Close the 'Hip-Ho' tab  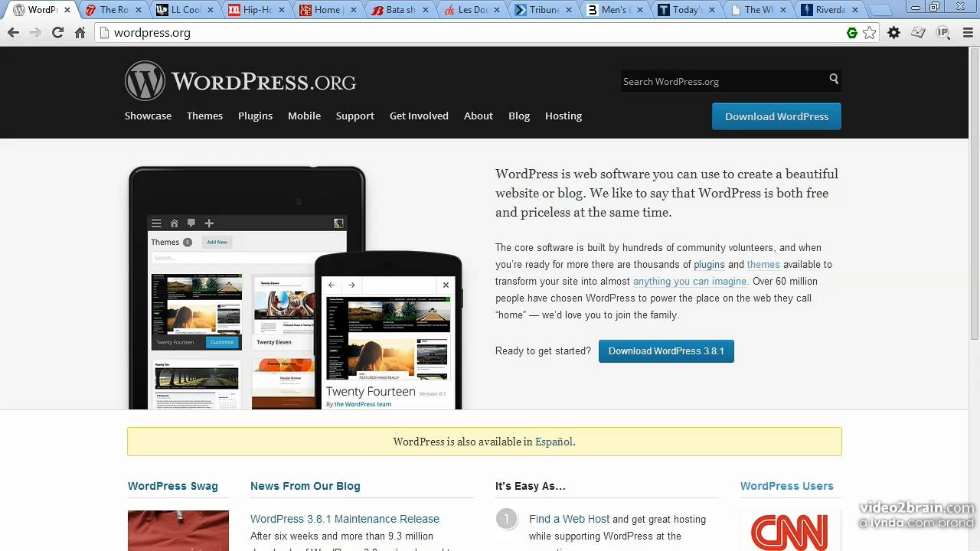[283, 10]
